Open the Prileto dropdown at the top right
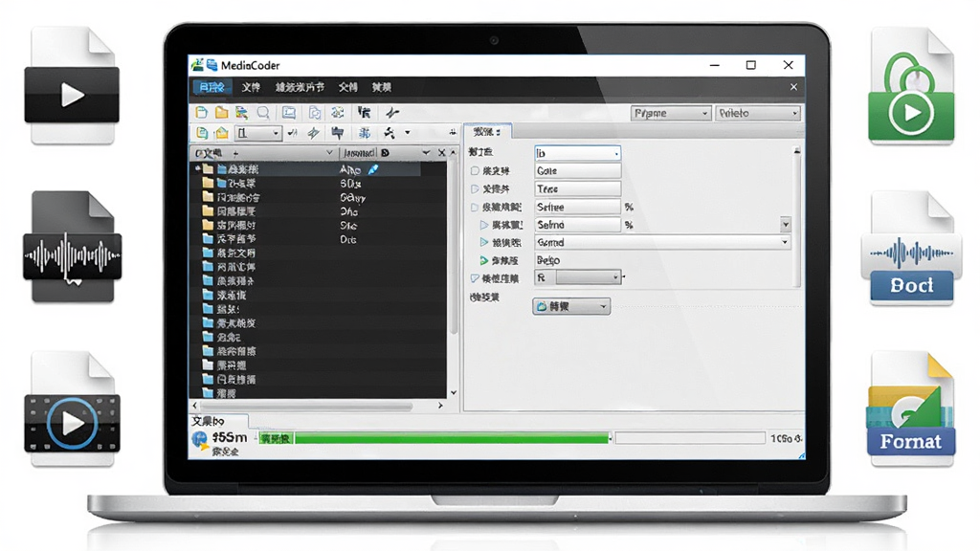 point(758,113)
